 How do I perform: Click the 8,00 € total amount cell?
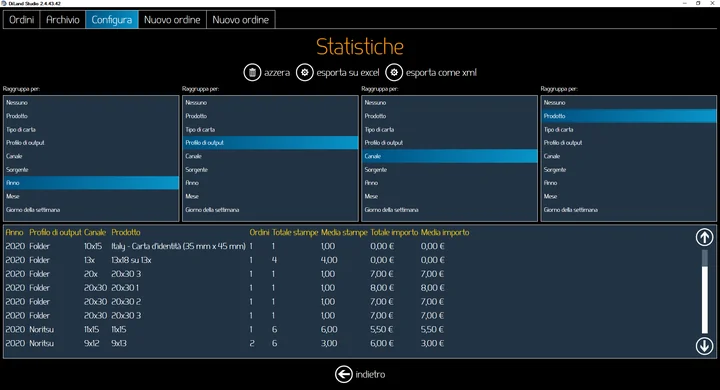coord(382,288)
